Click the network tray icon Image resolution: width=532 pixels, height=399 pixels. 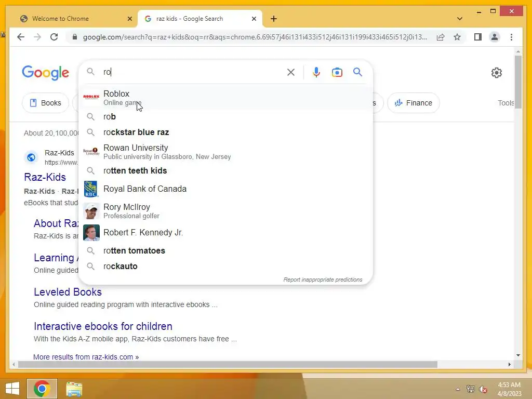point(471,389)
